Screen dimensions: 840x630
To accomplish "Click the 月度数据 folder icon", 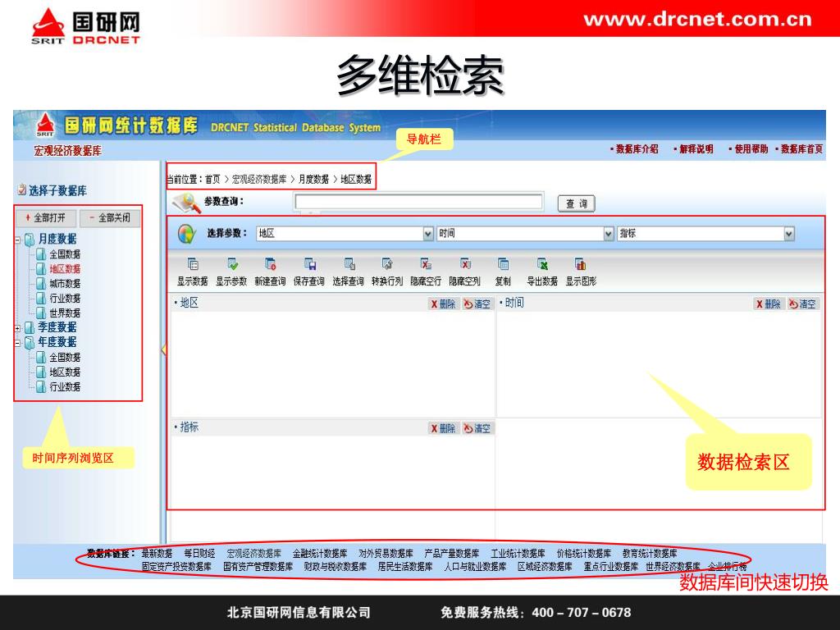I will click(30, 239).
